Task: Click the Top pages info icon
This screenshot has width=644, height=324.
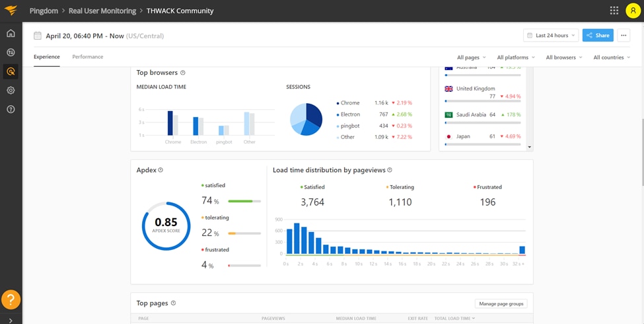Action: 173,303
